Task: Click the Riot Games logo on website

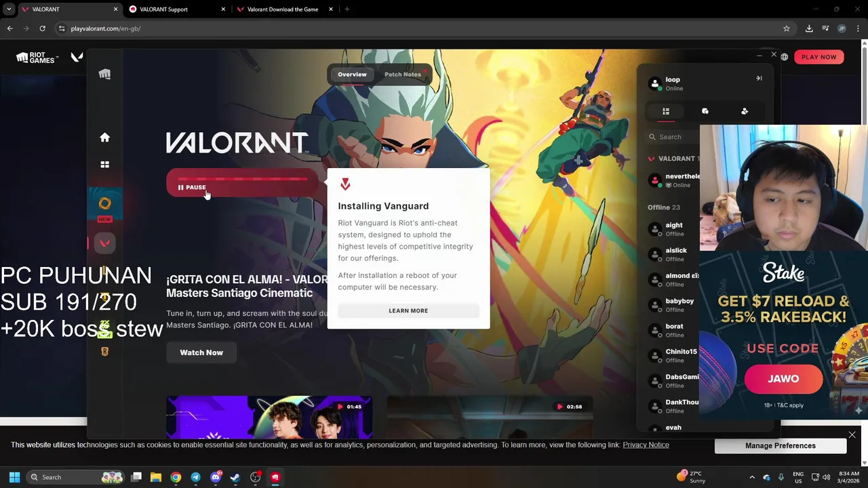Action: coord(36,58)
